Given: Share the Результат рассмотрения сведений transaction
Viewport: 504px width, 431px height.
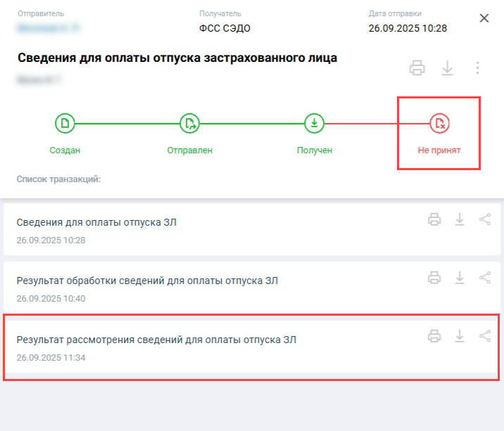Looking at the screenshot, I should 485,337.
